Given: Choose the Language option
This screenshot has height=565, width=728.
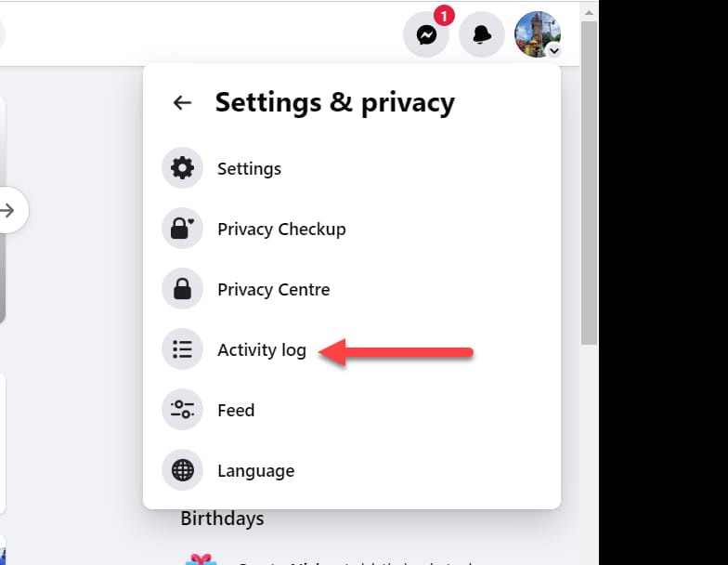Looking at the screenshot, I should pos(351,470).
